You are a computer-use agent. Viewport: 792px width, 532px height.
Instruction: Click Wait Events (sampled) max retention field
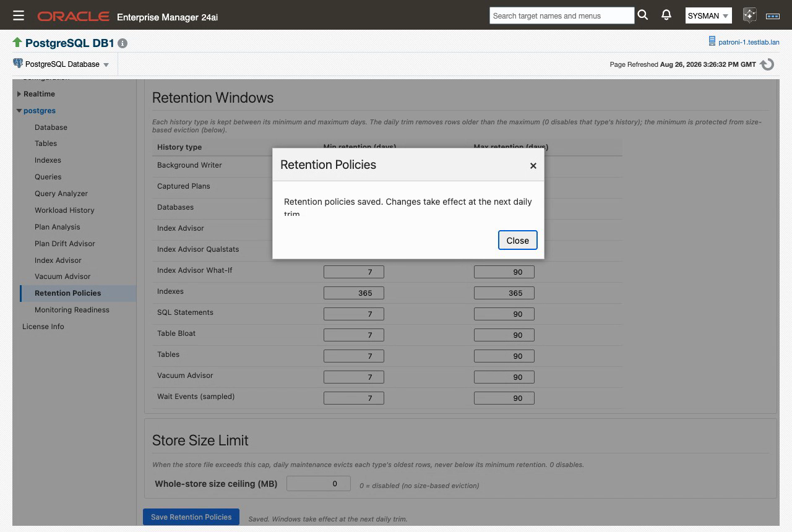504,398
